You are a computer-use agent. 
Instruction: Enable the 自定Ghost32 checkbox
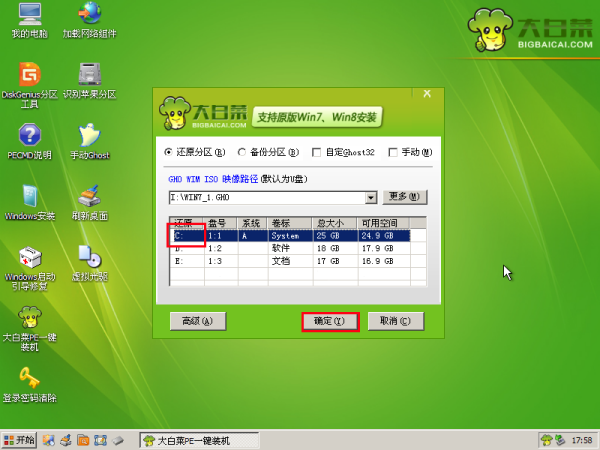coord(316,153)
